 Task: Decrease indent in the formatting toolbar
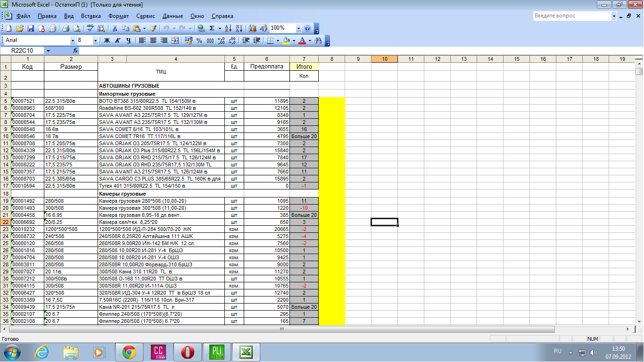[246, 41]
